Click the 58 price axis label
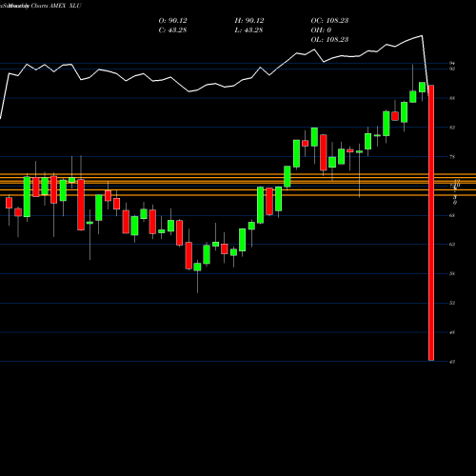 coord(452,273)
